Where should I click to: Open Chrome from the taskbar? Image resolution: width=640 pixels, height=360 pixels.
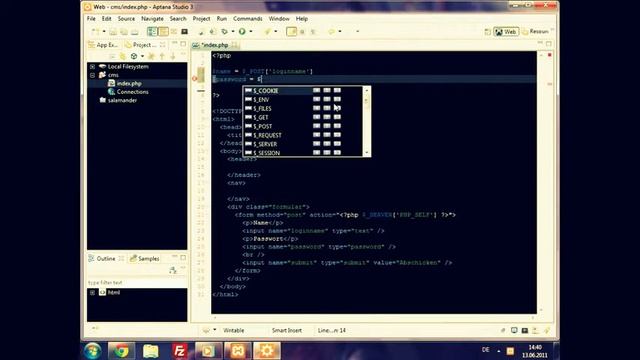[x=121, y=351]
